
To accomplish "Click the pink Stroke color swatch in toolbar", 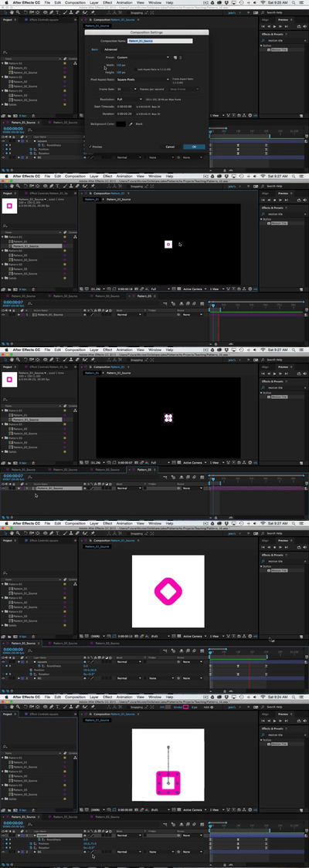I will [x=186, y=707].
